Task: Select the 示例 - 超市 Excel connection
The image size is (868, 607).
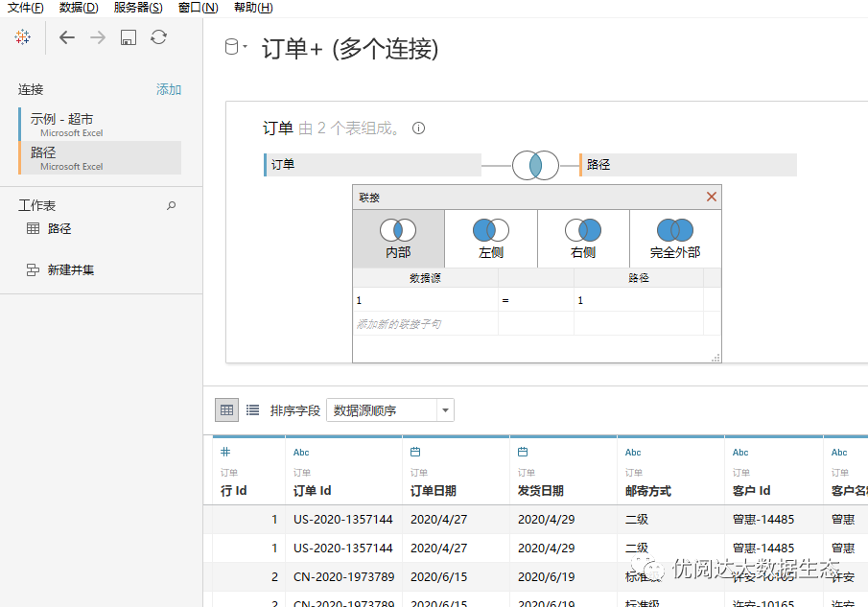Action: coord(100,125)
